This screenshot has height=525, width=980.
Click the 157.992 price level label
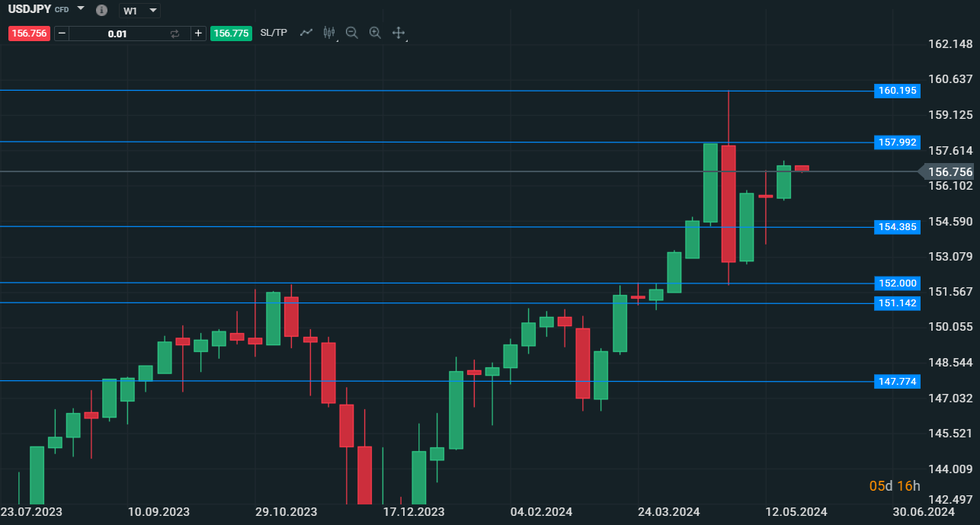pos(897,142)
